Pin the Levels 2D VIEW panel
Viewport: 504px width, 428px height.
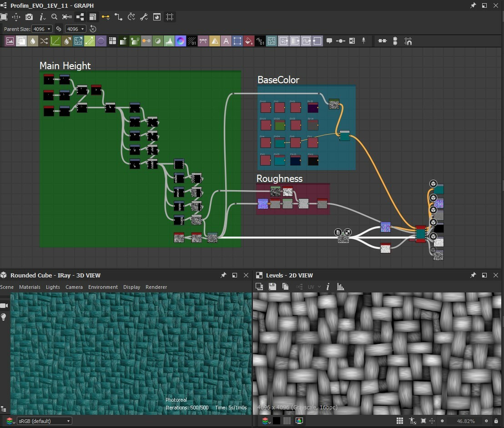click(x=473, y=275)
